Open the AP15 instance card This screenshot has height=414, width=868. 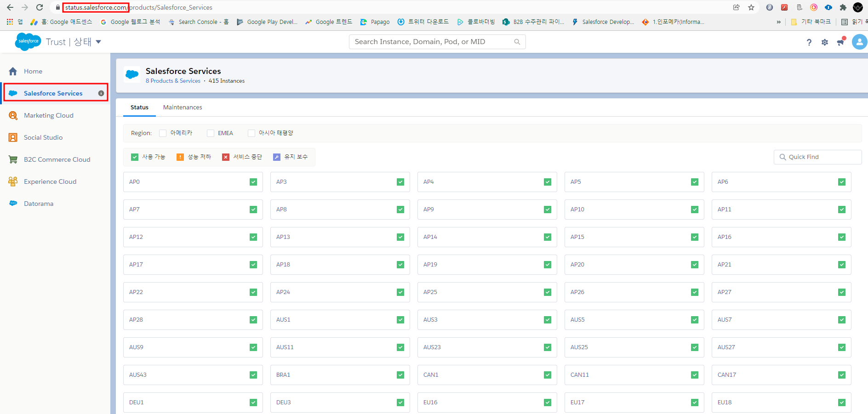(634, 237)
